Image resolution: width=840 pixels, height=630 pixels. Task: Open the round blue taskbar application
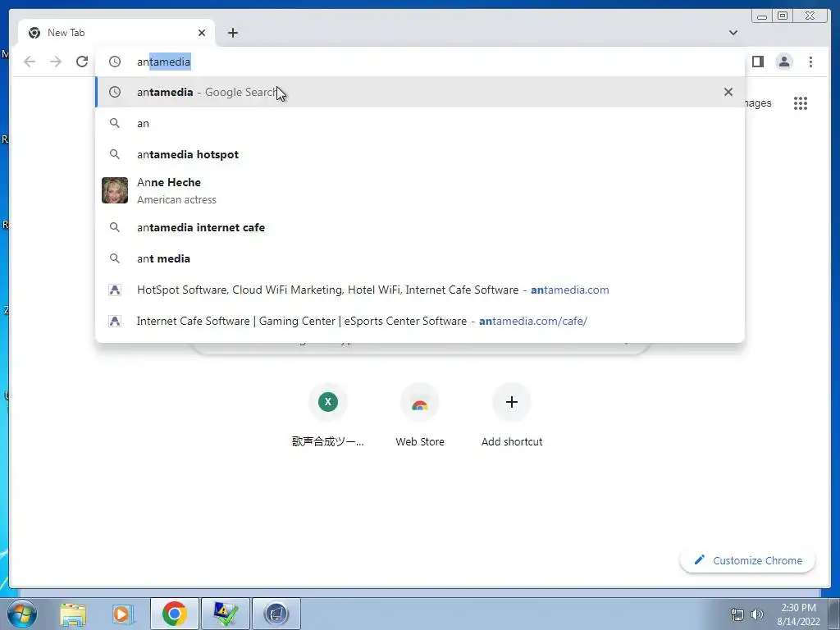pos(276,614)
